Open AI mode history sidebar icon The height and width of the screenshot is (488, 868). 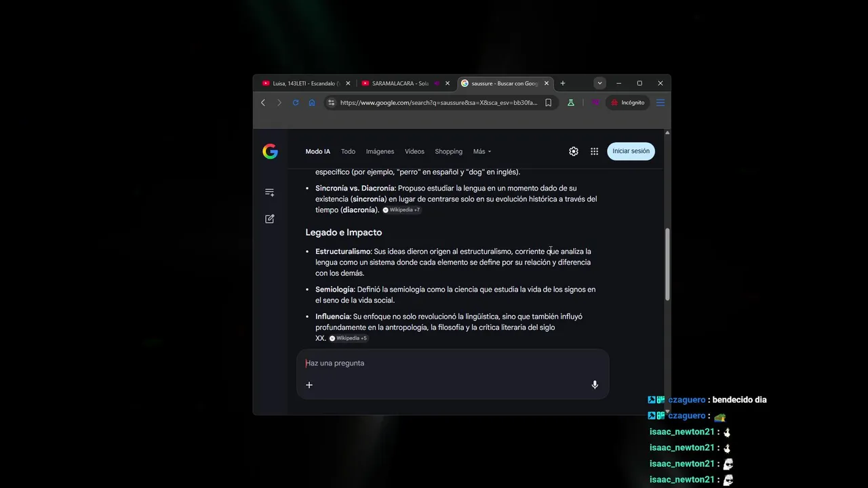[270, 192]
